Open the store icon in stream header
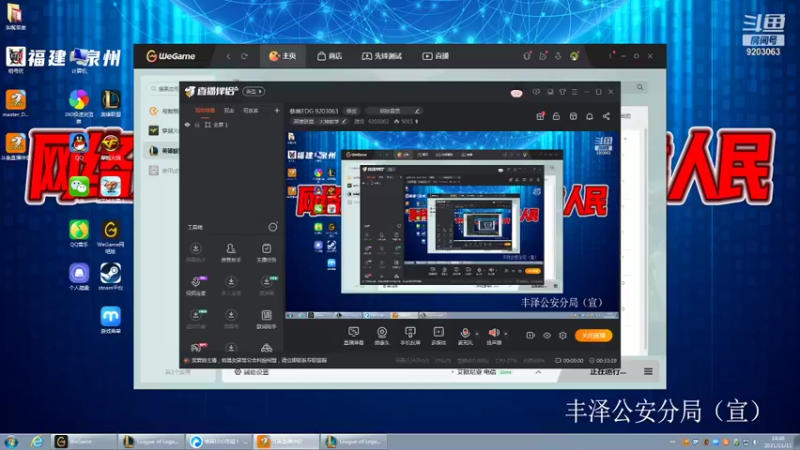Viewport: 800px width, 450px height. (573, 116)
